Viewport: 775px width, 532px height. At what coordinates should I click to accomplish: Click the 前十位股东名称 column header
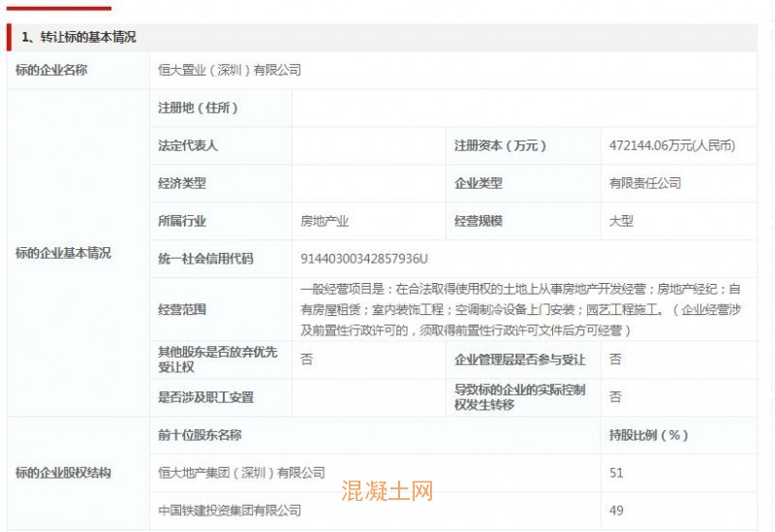click(x=200, y=435)
